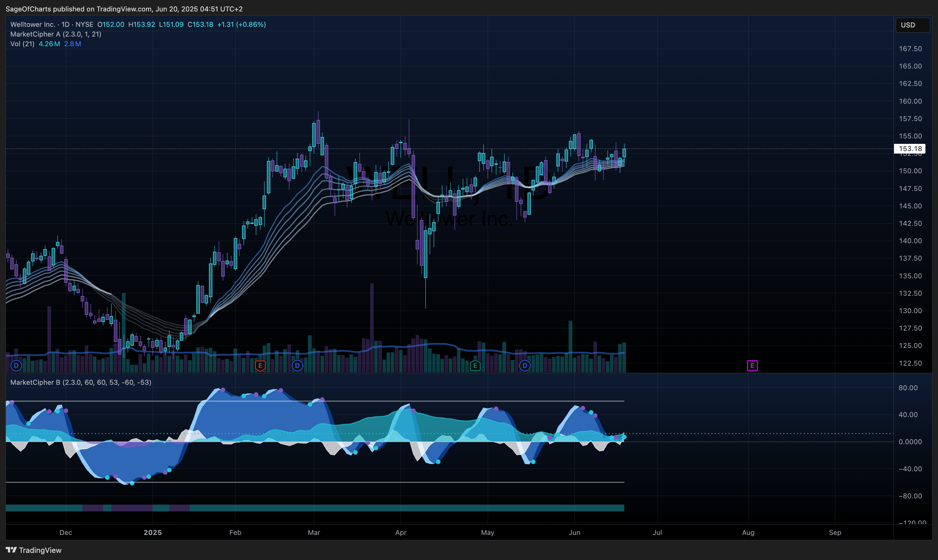The width and height of the screenshot is (938, 560).
Task: Click the 125.00 price axis label
Action: pyautogui.click(x=910, y=346)
